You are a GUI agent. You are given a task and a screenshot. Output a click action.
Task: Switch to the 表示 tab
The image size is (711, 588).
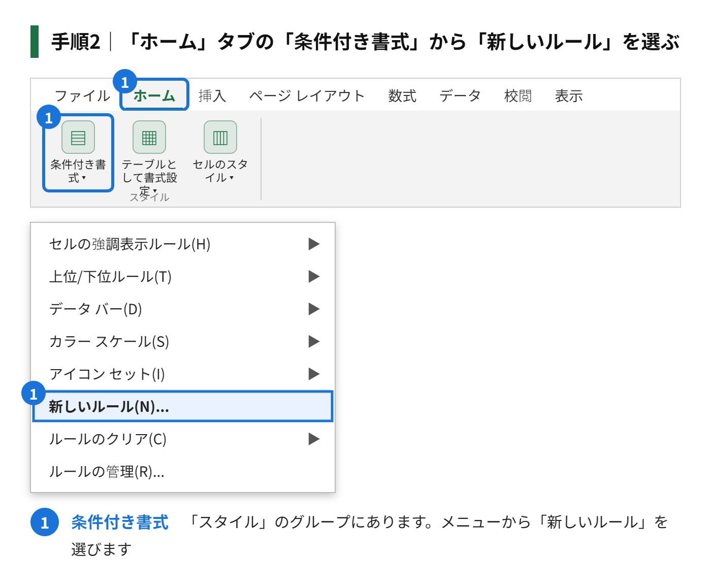click(569, 95)
